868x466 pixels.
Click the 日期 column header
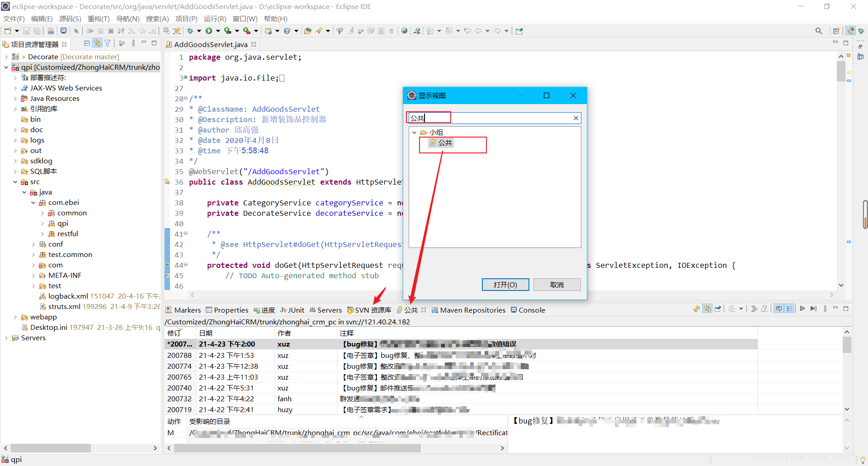click(236, 333)
